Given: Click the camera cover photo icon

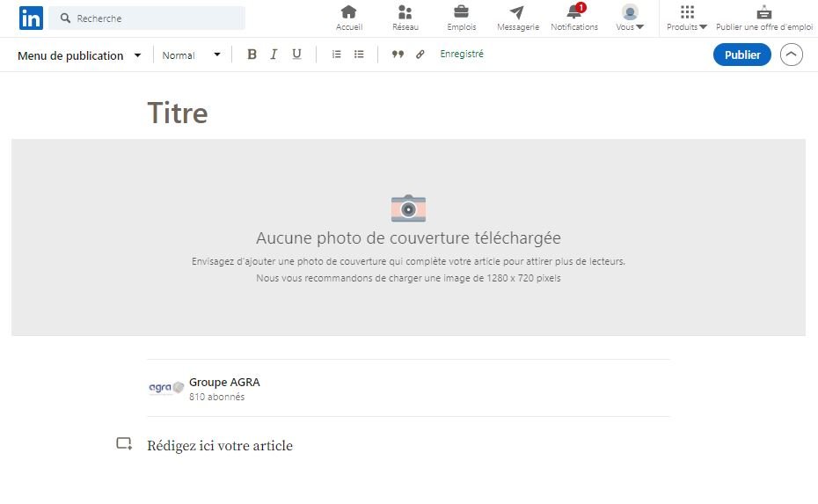Looking at the screenshot, I should pyautogui.click(x=408, y=208).
